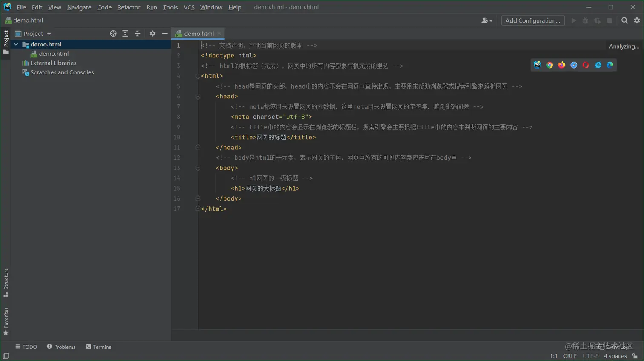This screenshot has height=361, width=644.
Task: Open the Run menu
Action: pyautogui.click(x=152, y=7)
